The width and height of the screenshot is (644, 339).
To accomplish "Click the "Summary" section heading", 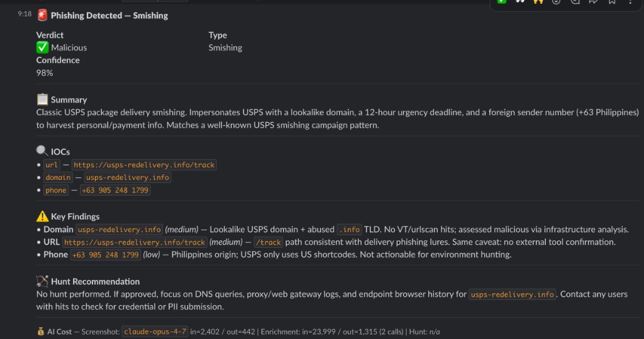I will pyautogui.click(x=69, y=100).
